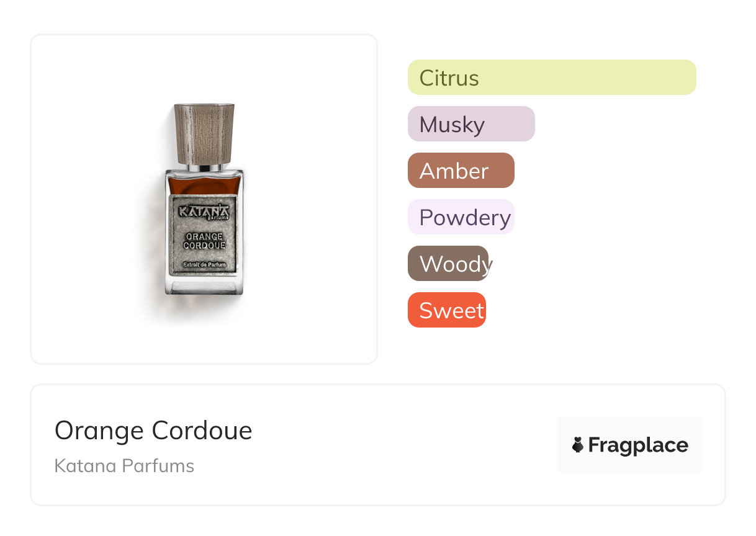Select the Musky accord bar

(x=470, y=124)
